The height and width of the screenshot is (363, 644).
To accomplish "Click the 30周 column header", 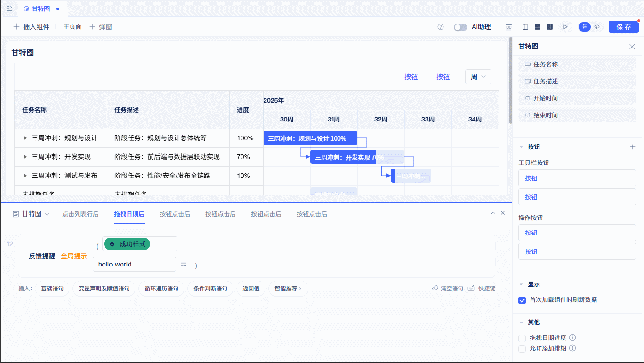I will [x=287, y=120].
